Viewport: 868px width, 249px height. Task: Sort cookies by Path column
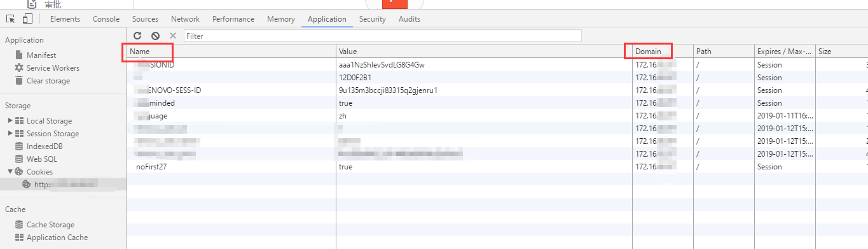pos(724,51)
